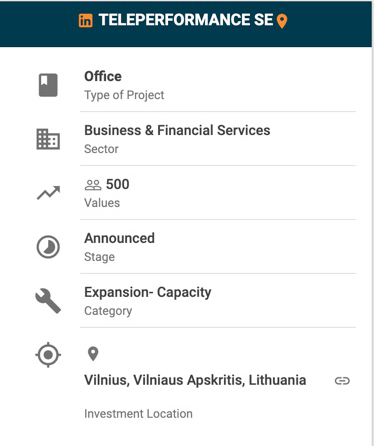Click the wrench icon for Category

48,301
